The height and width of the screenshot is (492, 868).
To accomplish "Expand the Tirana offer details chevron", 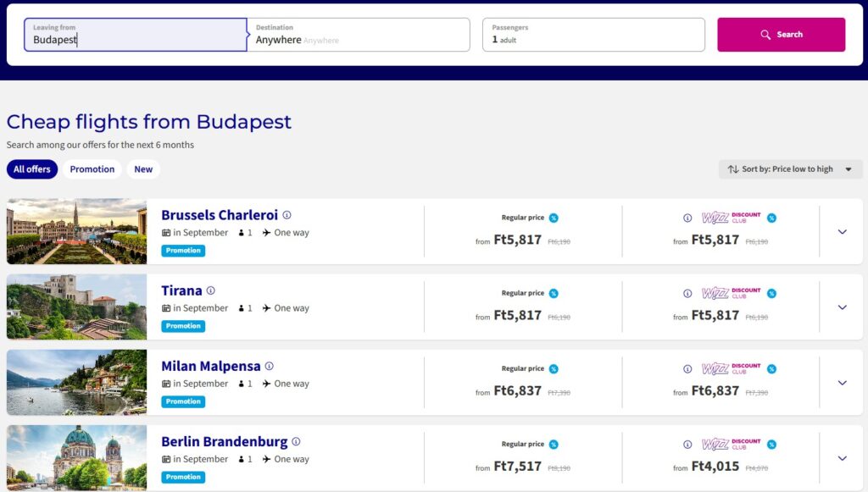I will click(842, 307).
